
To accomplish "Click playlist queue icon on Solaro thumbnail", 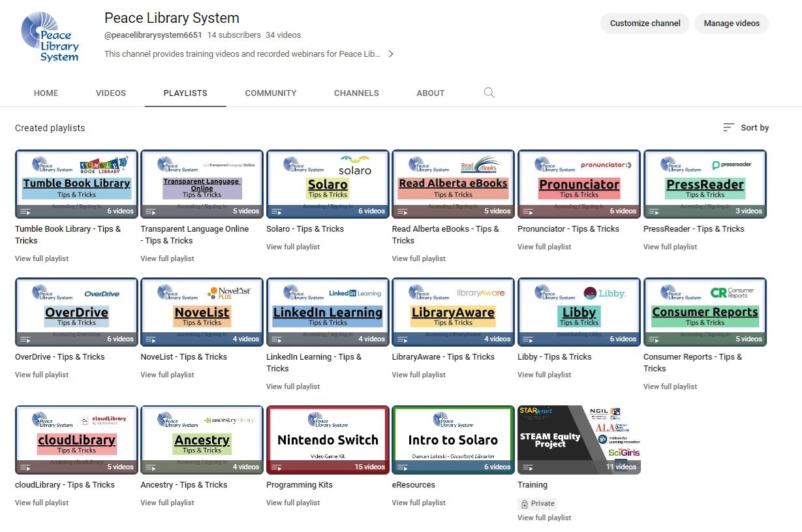I will [x=277, y=211].
